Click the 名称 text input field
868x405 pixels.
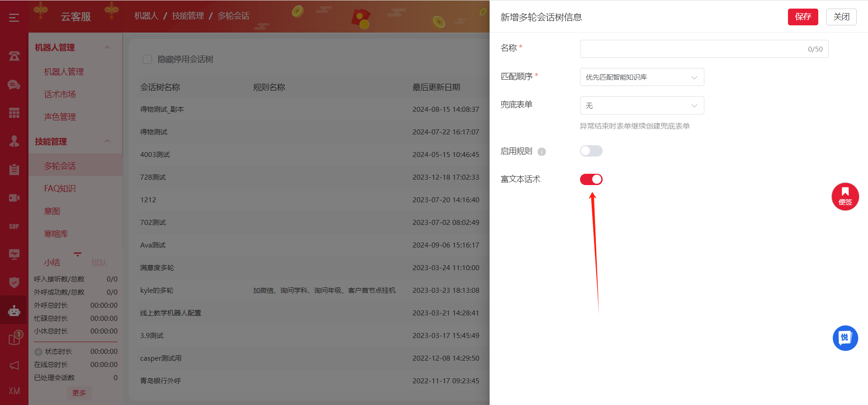pos(692,49)
